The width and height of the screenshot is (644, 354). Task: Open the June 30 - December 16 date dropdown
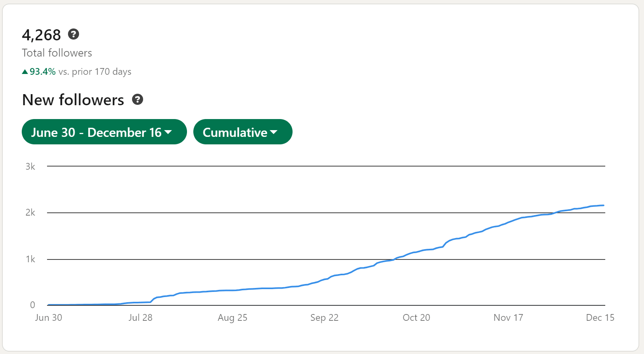tap(96, 132)
